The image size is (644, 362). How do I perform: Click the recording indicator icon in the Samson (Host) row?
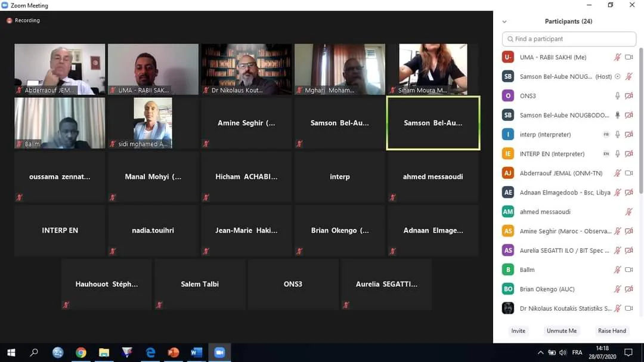[x=617, y=76]
